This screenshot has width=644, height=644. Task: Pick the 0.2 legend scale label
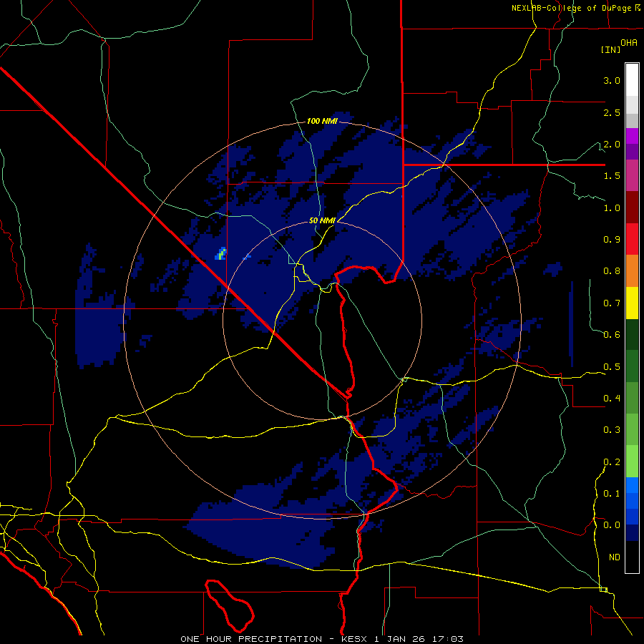(612, 462)
